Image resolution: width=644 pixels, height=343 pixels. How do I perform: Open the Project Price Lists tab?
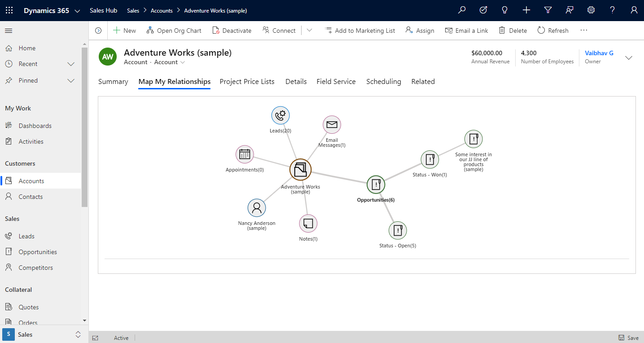247,82
